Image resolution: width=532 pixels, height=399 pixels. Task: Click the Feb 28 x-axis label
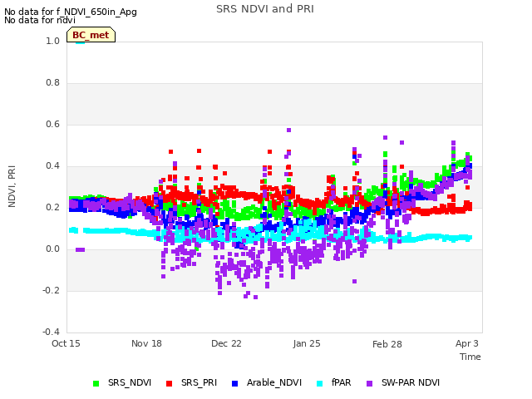[387, 344]
